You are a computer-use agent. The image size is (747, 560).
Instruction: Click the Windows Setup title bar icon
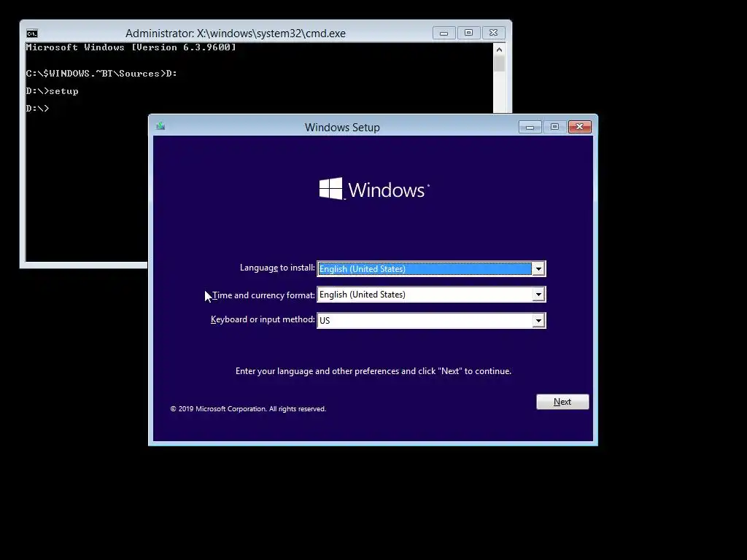(160, 126)
